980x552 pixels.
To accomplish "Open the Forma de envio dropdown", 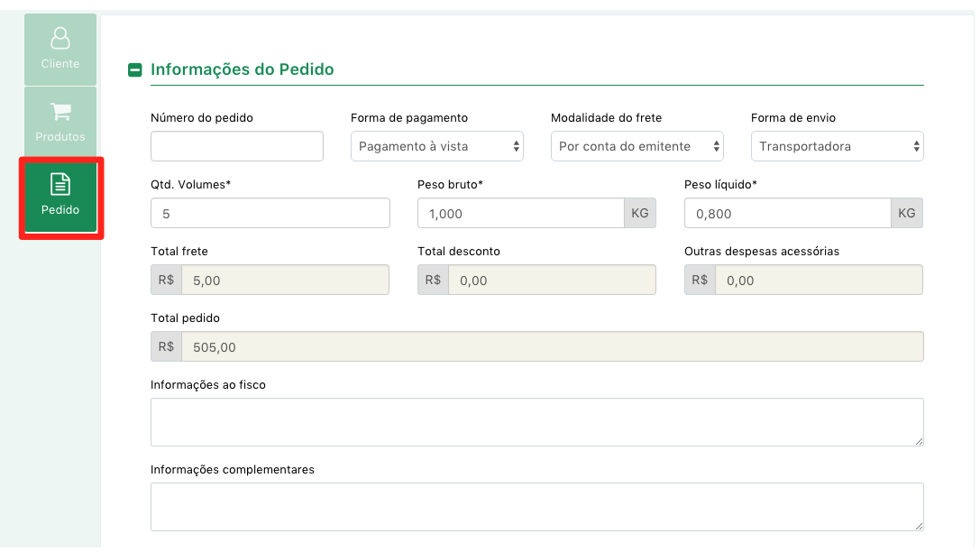I will pyautogui.click(x=837, y=146).
